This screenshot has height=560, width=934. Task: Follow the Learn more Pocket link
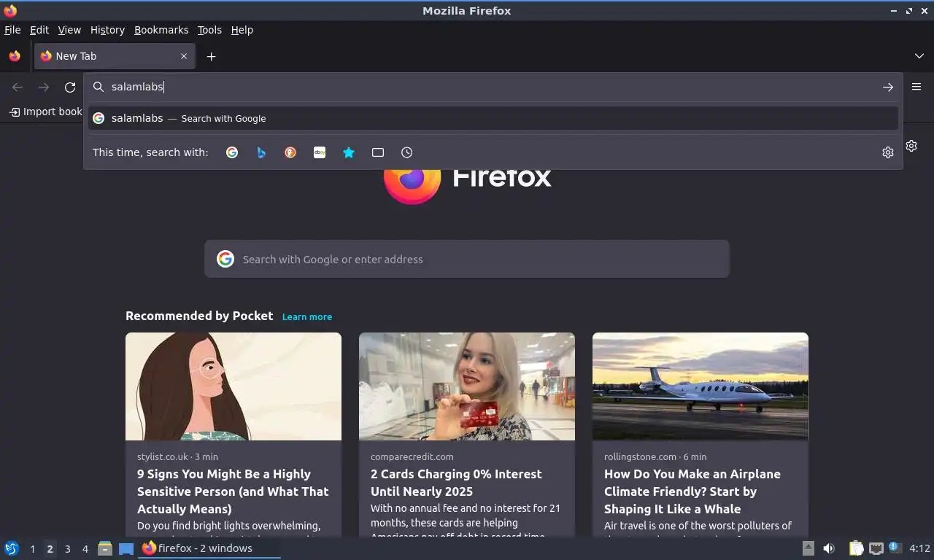(x=307, y=316)
